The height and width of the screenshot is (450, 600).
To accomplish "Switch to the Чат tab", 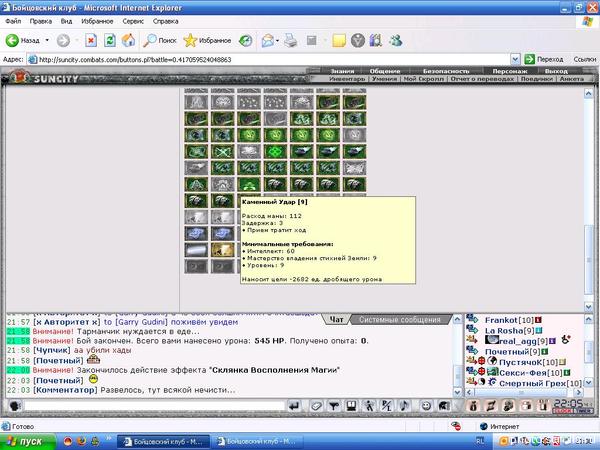I will tap(336, 320).
